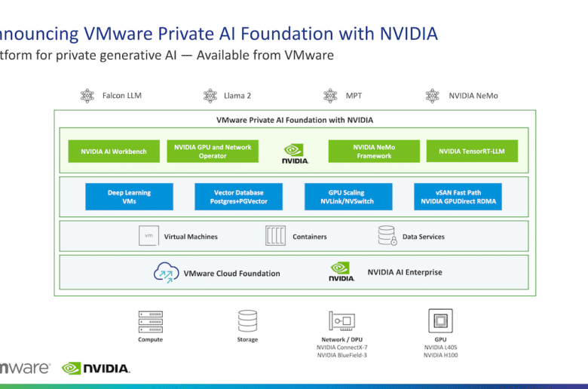Click the Data Services label
Image resolution: width=588 pixels, height=389 pixels.
click(424, 237)
